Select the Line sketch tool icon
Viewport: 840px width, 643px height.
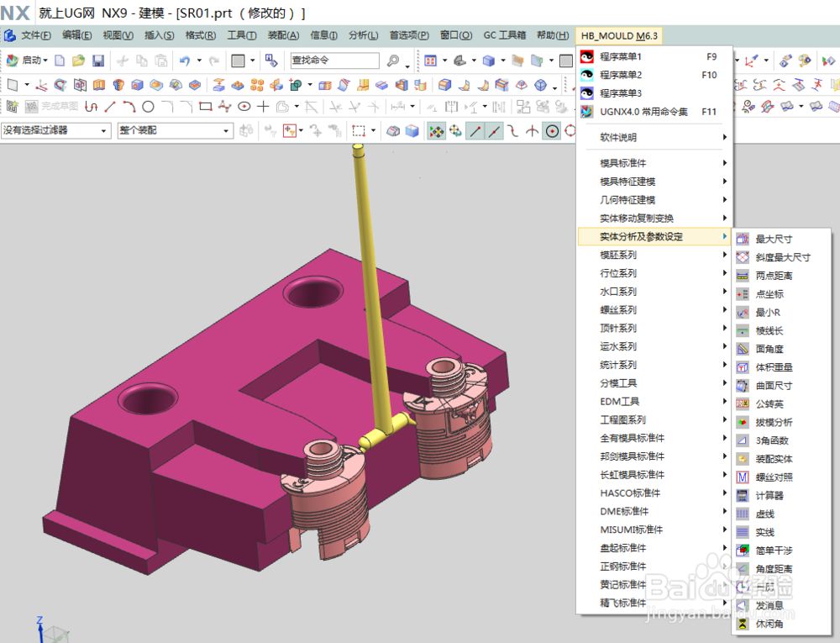coord(111,107)
